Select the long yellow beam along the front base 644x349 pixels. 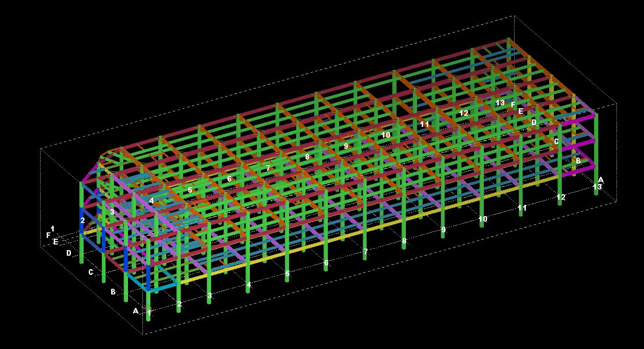tap(374, 229)
